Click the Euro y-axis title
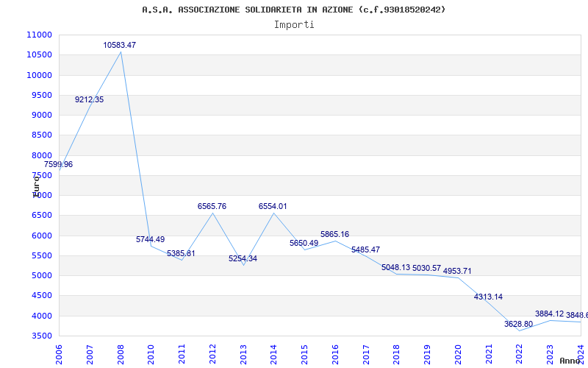 pyautogui.click(x=36, y=186)
